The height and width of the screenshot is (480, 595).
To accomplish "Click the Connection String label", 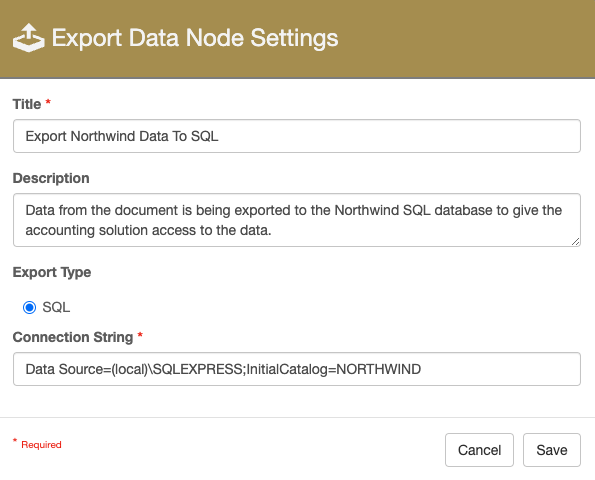I will pyautogui.click(x=72, y=337).
